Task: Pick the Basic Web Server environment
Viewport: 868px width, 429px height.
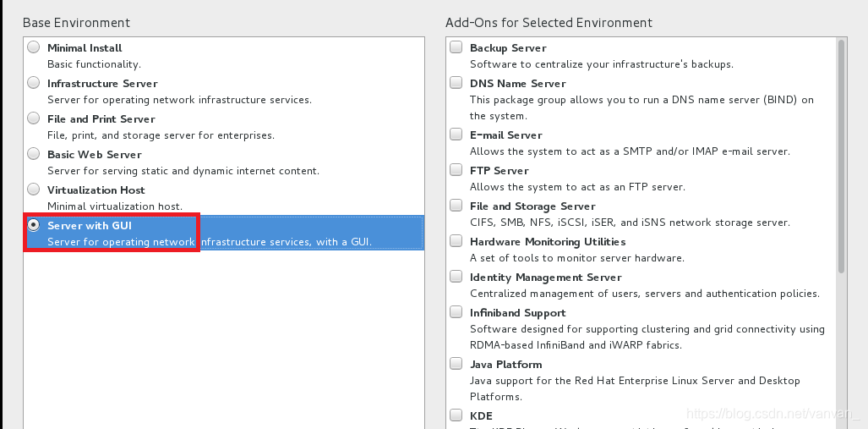Action: (33, 154)
